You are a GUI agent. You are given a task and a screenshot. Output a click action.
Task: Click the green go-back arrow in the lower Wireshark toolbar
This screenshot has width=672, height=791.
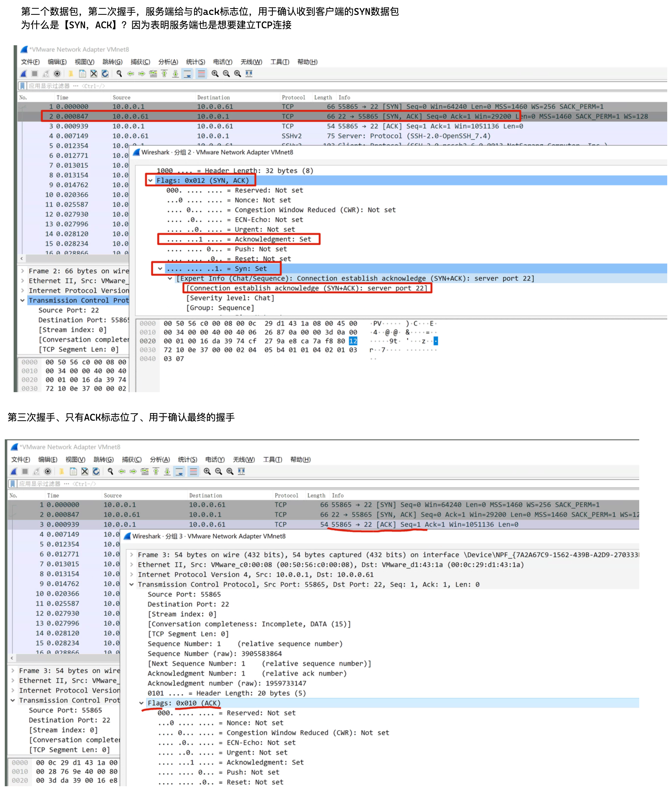(x=122, y=471)
